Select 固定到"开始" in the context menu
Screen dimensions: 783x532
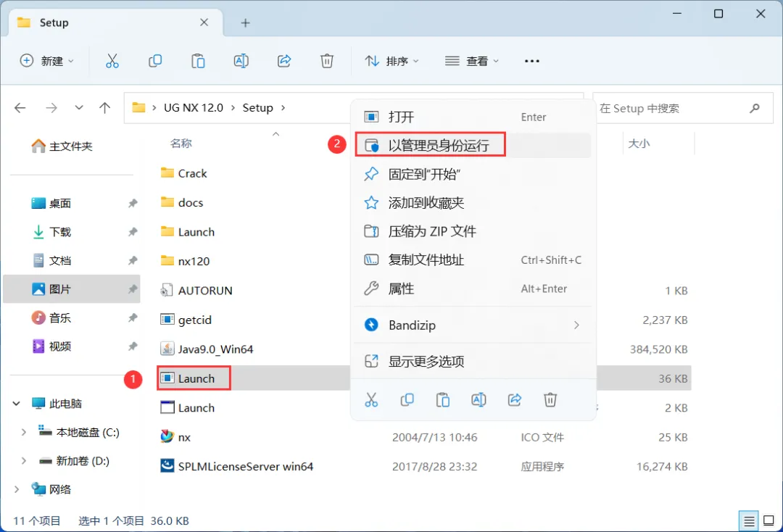(473, 174)
